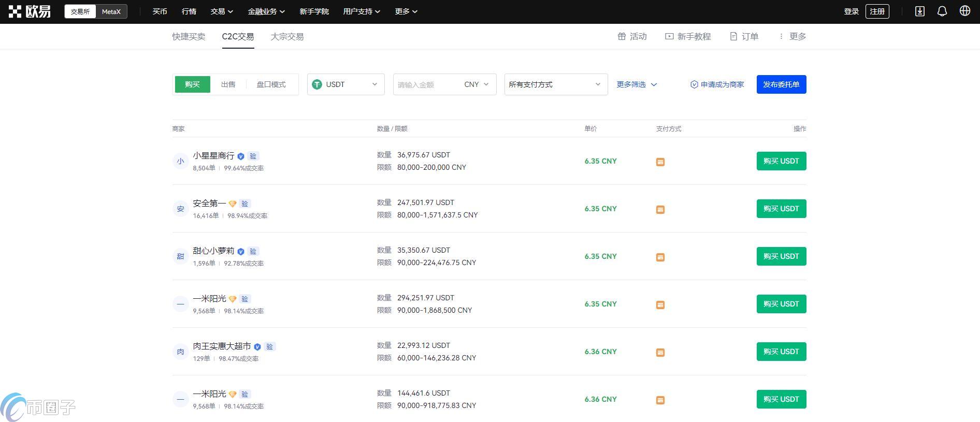This screenshot has width=980, height=422.
Task: Click 登录 login link
Action: [x=852, y=11]
